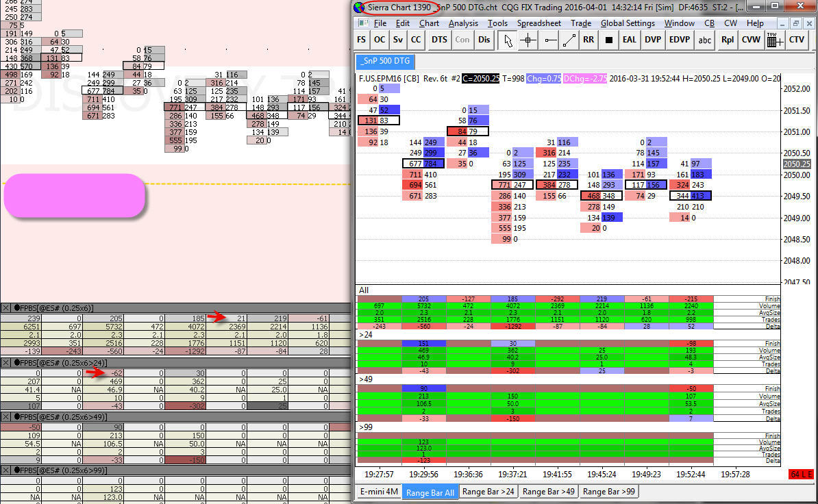818x504 pixels.
Task: Close the FPBS[@ES# (0.25x6>24)] panel in left window
Action: point(5,363)
